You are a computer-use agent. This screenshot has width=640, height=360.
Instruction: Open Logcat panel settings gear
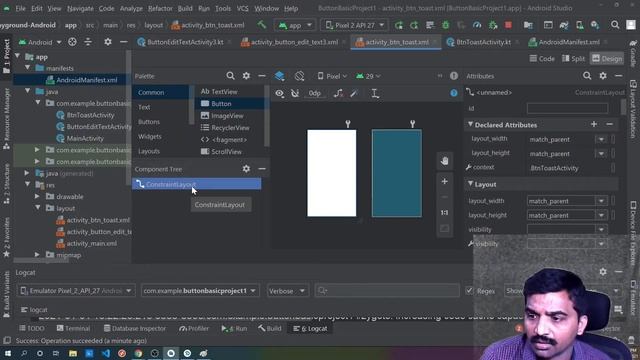[x=603, y=271]
